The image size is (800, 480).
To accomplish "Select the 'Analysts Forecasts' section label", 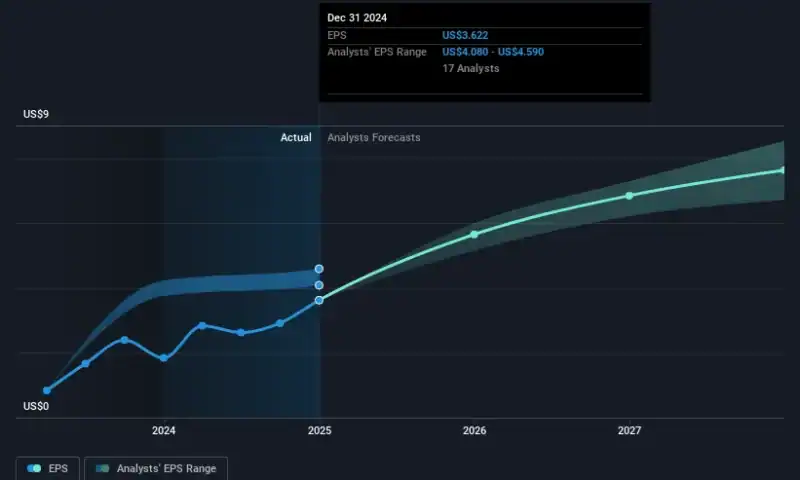I will tap(374, 138).
